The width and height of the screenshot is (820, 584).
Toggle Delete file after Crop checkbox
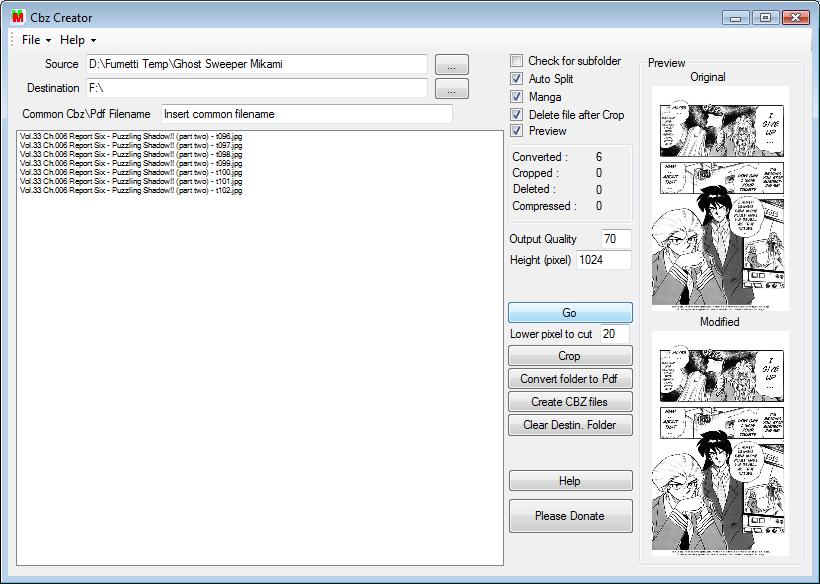pyautogui.click(x=516, y=114)
